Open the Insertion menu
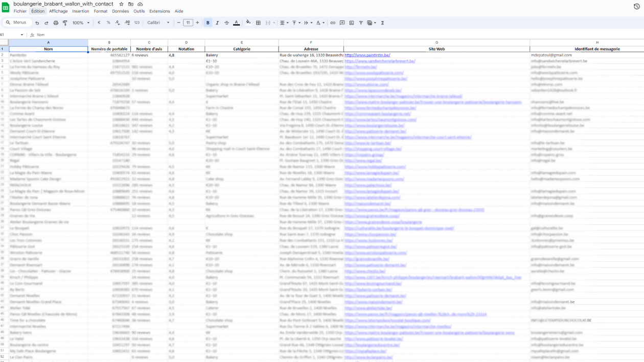 pyautogui.click(x=81, y=11)
